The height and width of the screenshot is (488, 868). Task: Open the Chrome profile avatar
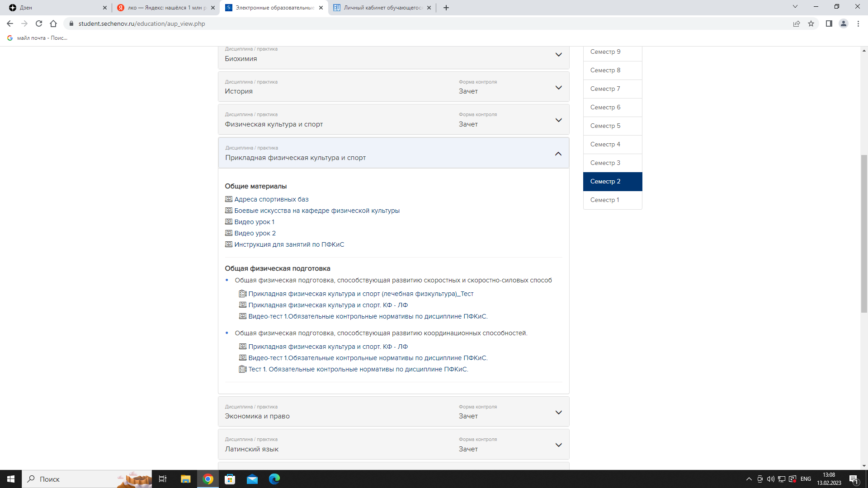[844, 23]
